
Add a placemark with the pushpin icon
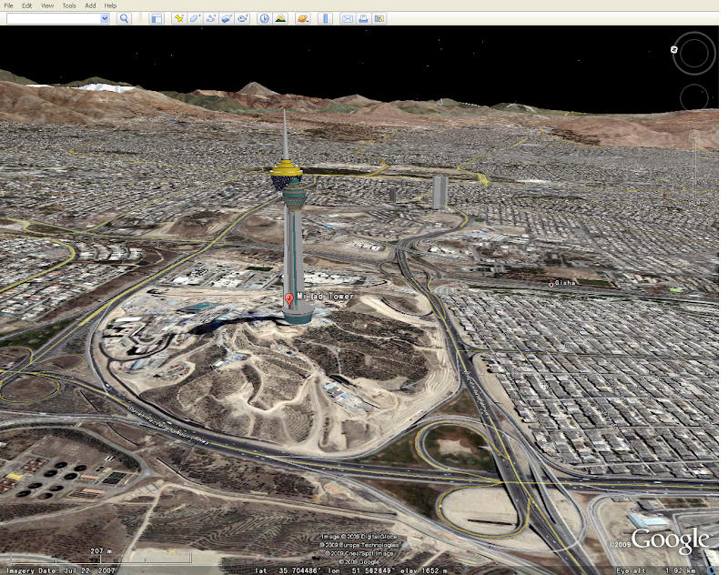coord(178,18)
